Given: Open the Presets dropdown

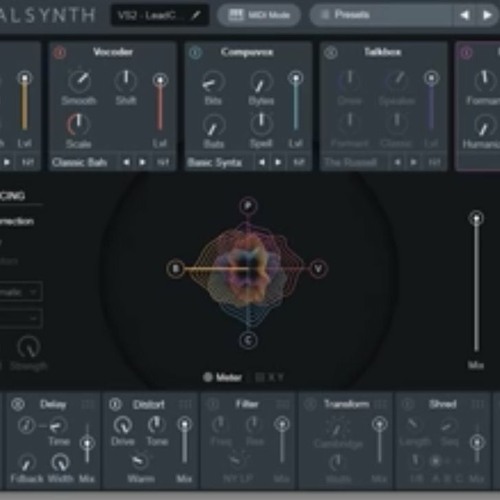Looking at the screenshot, I should (x=381, y=15).
